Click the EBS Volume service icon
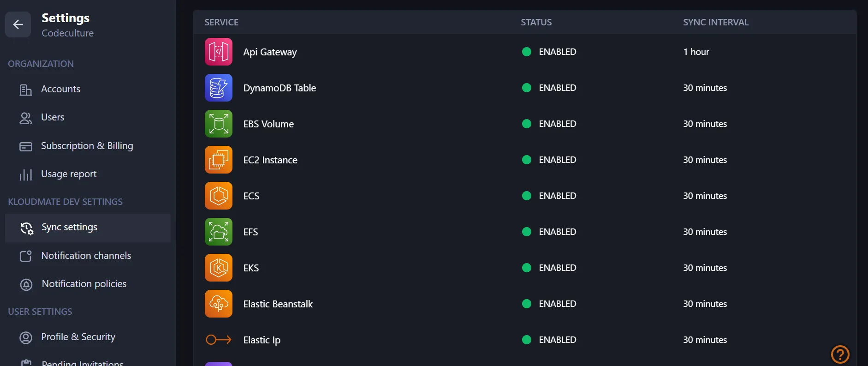 point(219,124)
